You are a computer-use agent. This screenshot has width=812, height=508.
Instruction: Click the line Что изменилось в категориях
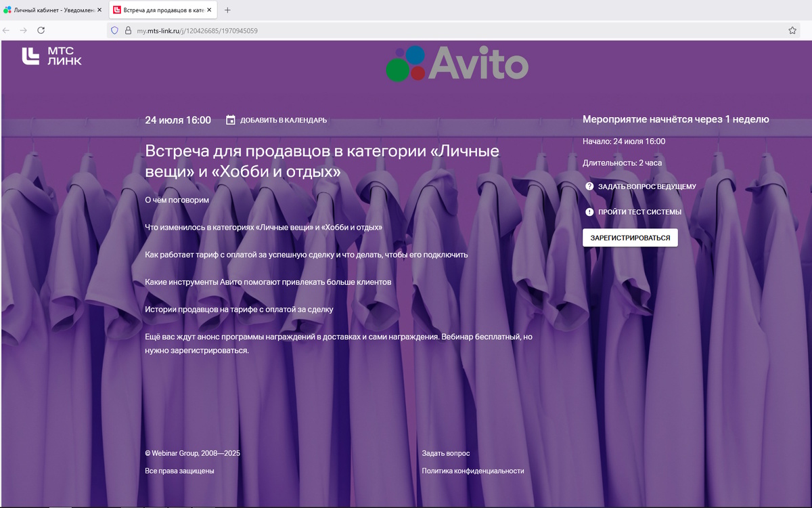(263, 228)
